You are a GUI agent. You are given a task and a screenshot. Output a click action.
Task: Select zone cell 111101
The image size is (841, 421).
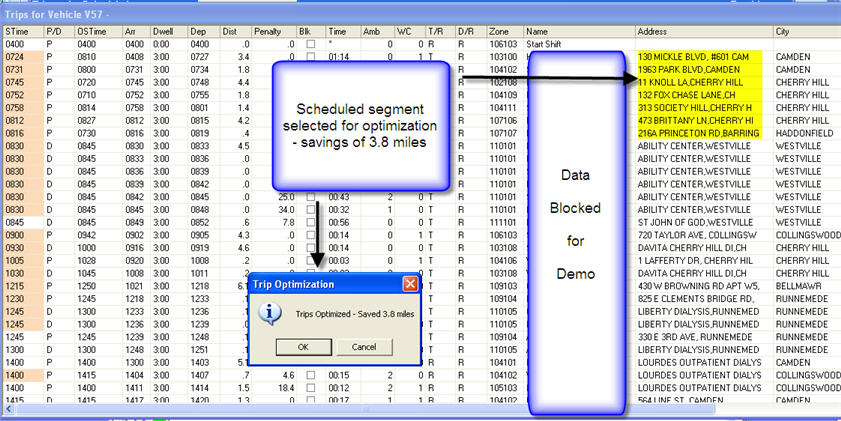(x=505, y=223)
